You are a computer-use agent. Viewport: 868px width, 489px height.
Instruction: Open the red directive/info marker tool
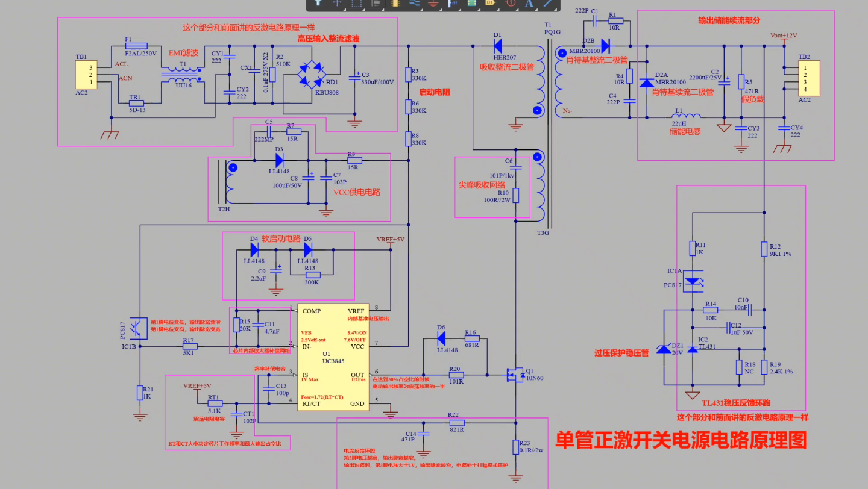510,3
